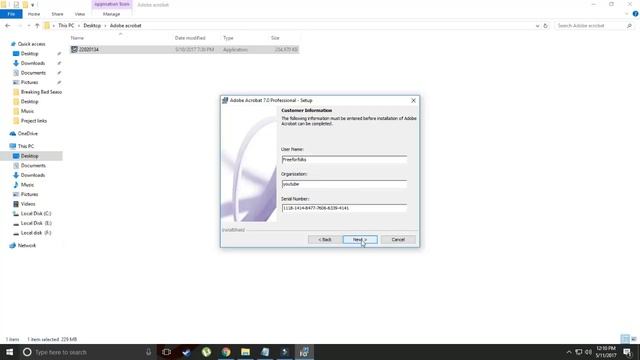
Task: Open Local Disk (E:)
Action: [36, 224]
